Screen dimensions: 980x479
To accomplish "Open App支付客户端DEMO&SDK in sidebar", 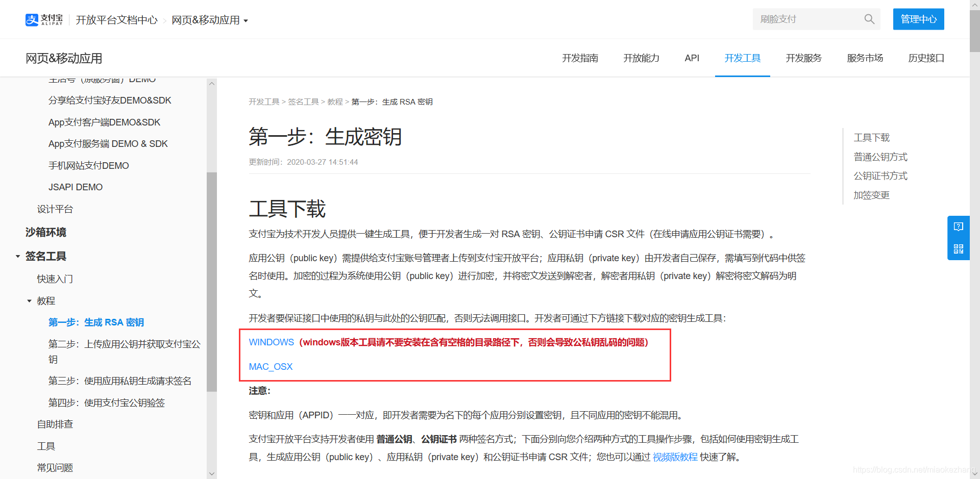I will pyautogui.click(x=104, y=122).
